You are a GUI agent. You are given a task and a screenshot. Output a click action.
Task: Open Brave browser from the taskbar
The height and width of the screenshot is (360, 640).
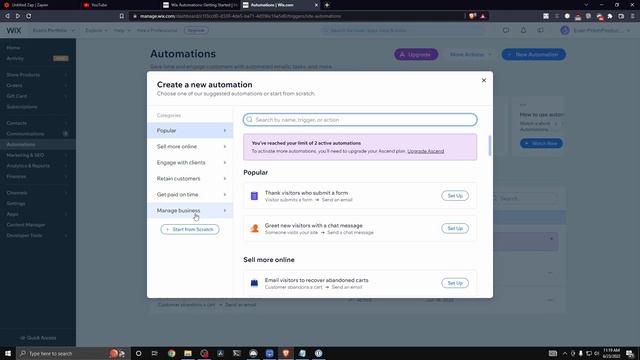286,353
